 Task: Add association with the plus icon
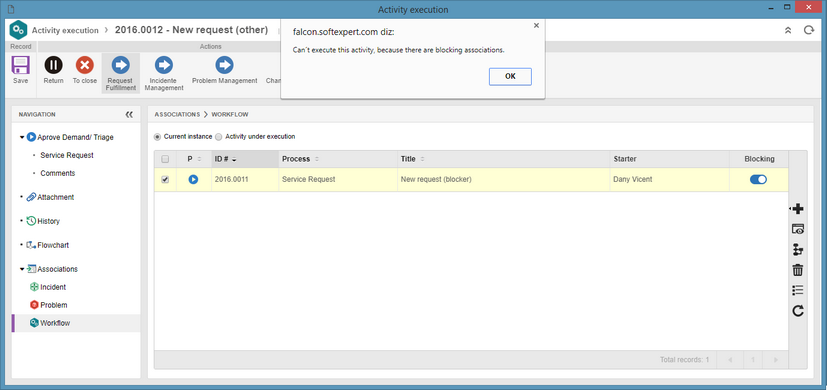coord(798,209)
